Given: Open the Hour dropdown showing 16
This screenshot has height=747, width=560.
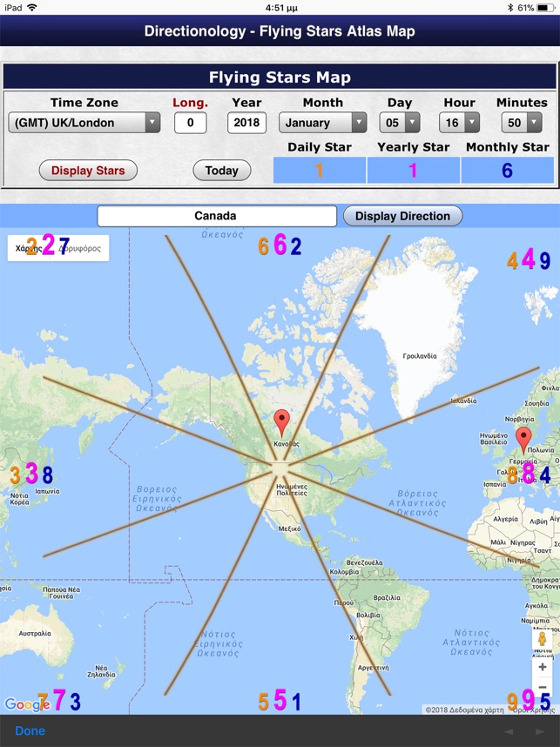Looking at the screenshot, I should click(459, 123).
